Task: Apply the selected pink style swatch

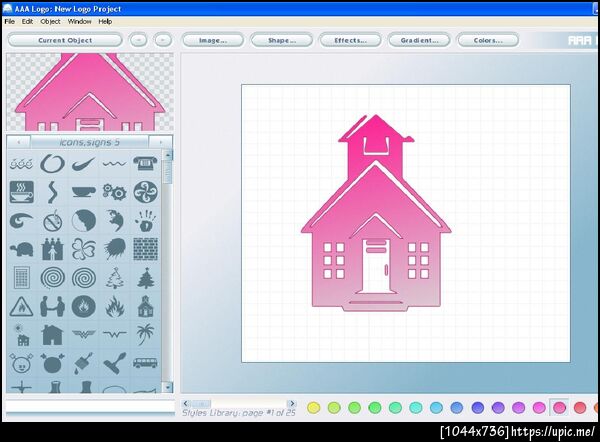Action: [559, 408]
